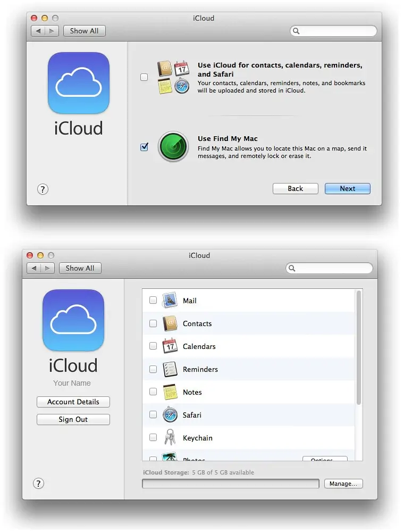This screenshot has width=404, height=532.
Task: Go forward using the top window's right arrow
Action: (52, 31)
